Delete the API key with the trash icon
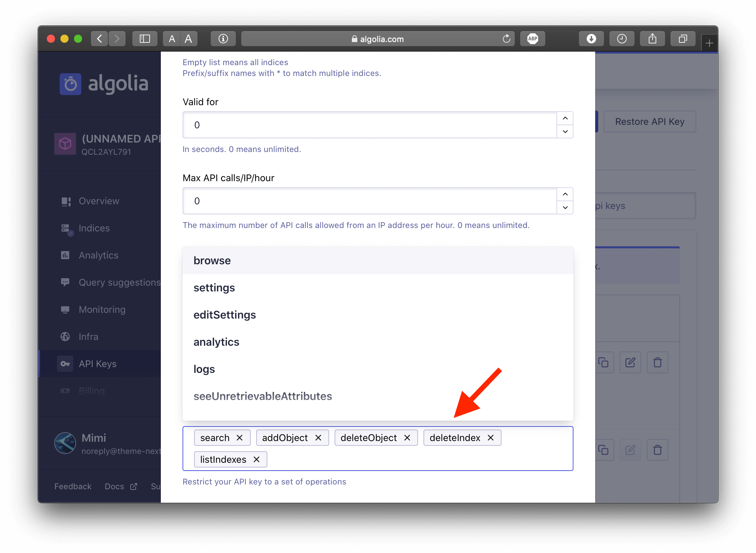 (657, 362)
